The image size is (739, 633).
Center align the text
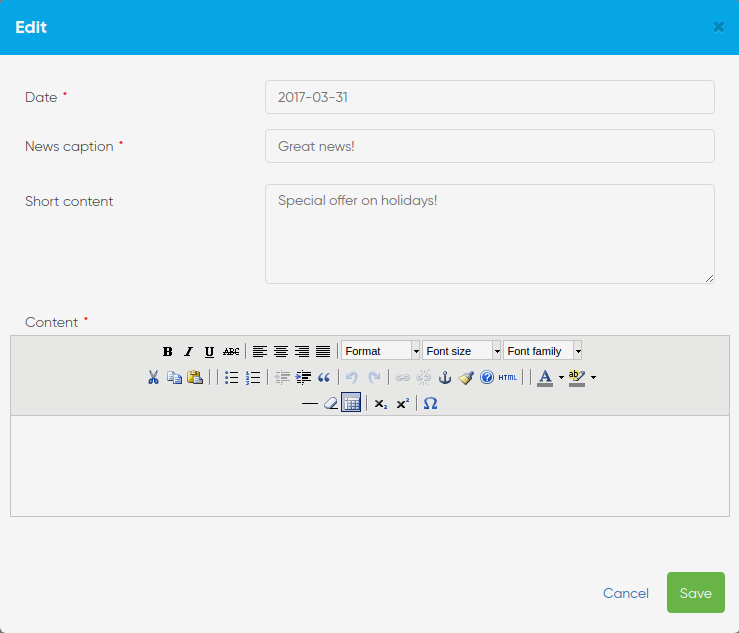click(281, 351)
